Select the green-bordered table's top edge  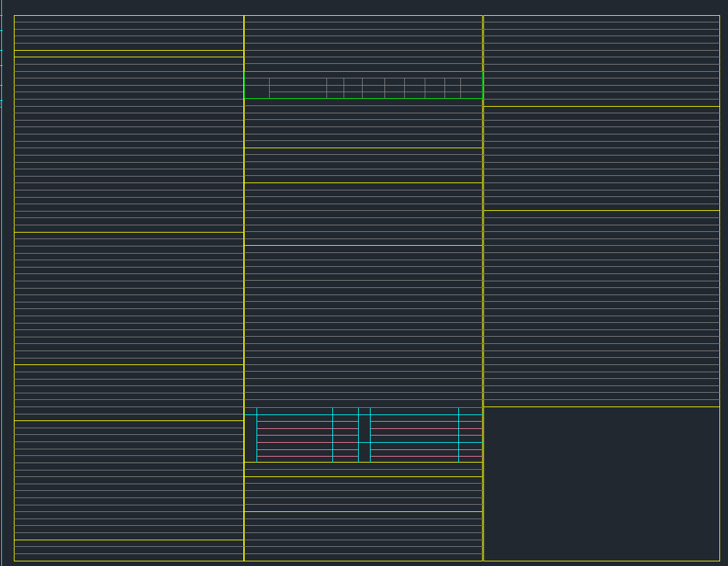(x=363, y=71)
